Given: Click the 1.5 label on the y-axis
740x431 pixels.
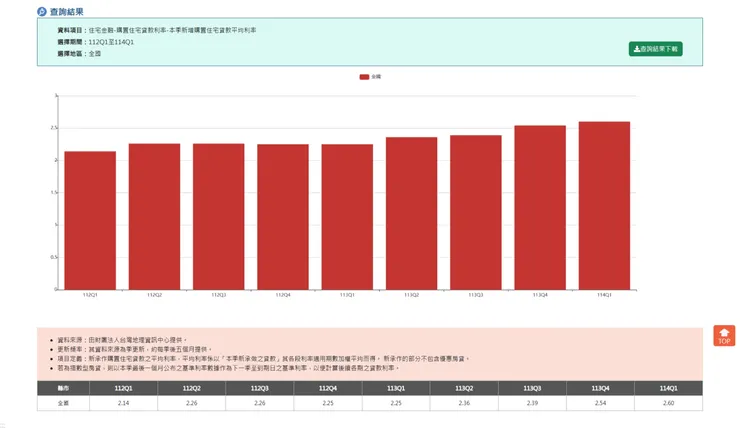Looking at the screenshot, I should coord(54,193).
